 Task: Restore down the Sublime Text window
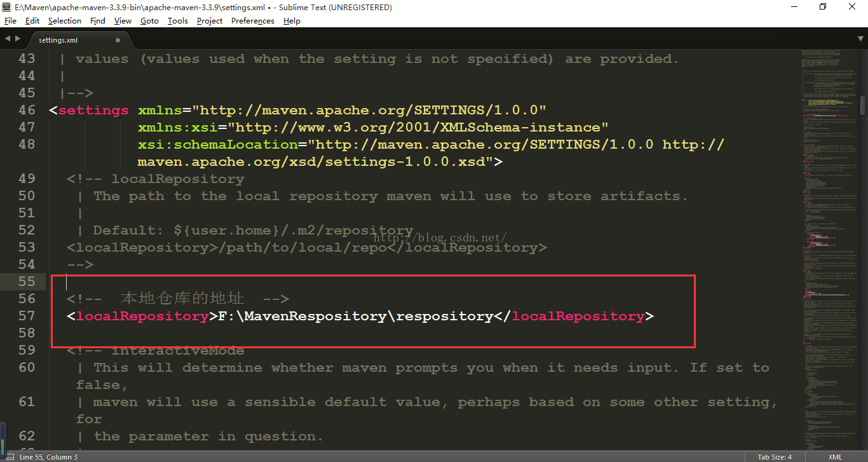coord(823,7)
